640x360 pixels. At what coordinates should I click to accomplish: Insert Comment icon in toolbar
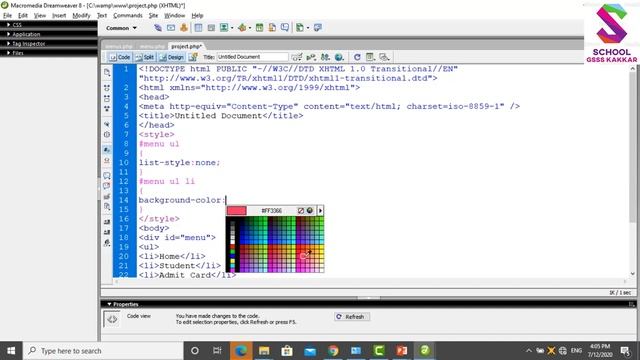(x=285, y=28)
